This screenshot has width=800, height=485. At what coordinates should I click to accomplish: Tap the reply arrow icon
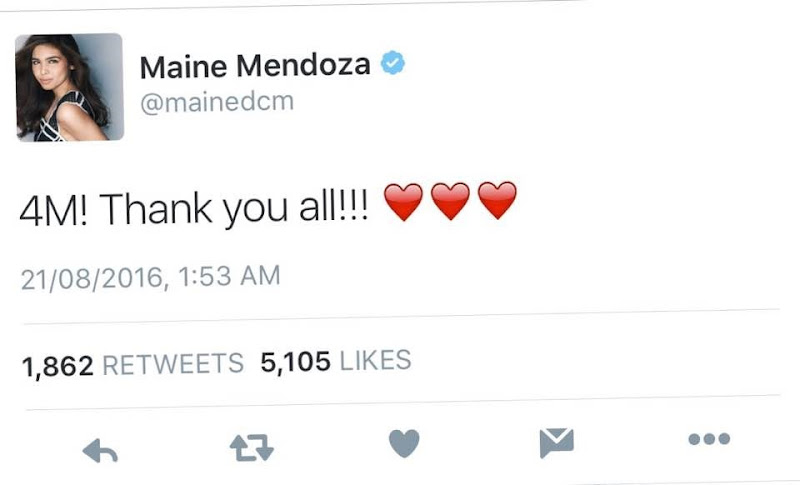coord(100,450)
